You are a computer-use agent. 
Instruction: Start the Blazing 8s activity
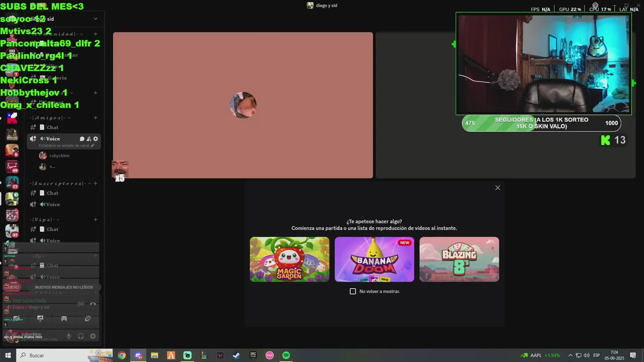pos(459,259)
